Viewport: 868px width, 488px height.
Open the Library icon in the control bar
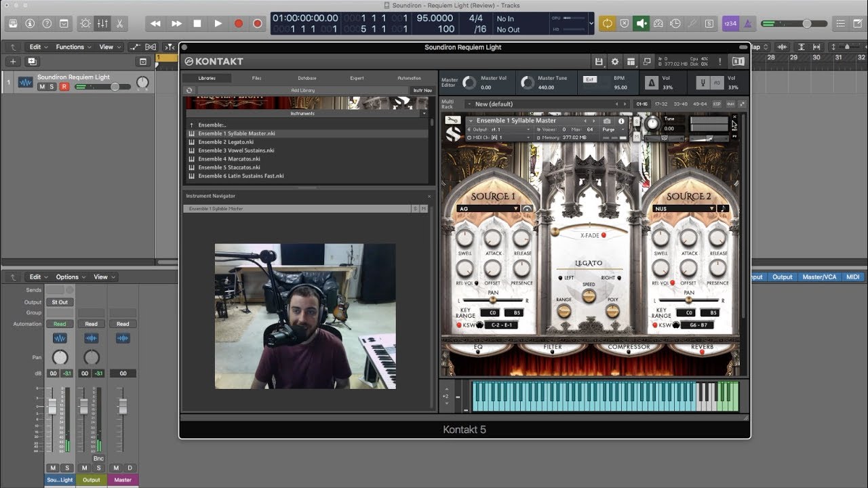pos(12,23)
